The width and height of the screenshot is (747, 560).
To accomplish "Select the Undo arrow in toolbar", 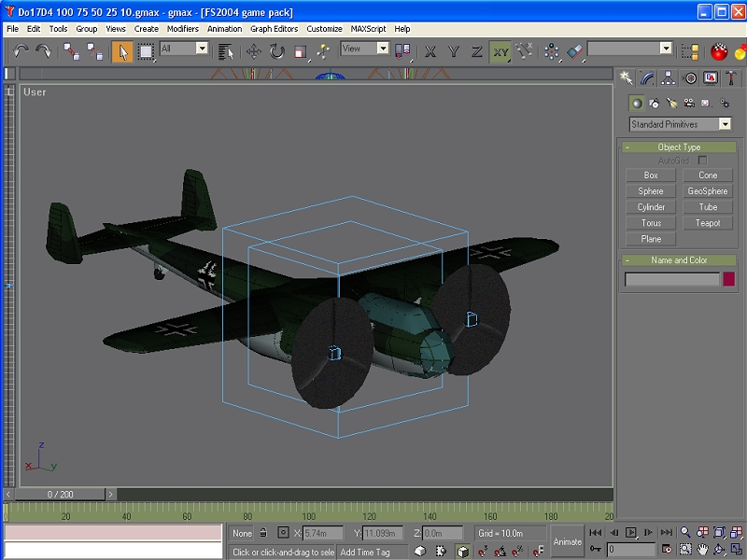I will [21, 51].
